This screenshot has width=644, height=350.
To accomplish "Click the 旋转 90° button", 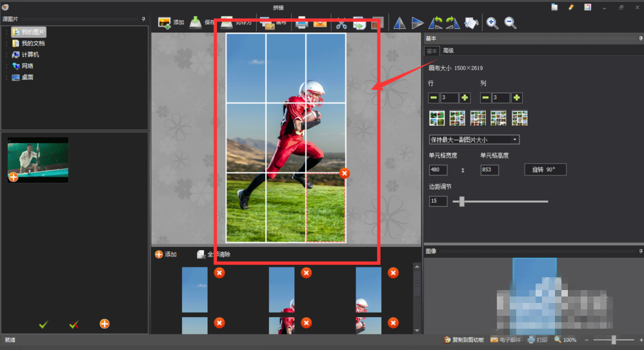I will [545, 170].
